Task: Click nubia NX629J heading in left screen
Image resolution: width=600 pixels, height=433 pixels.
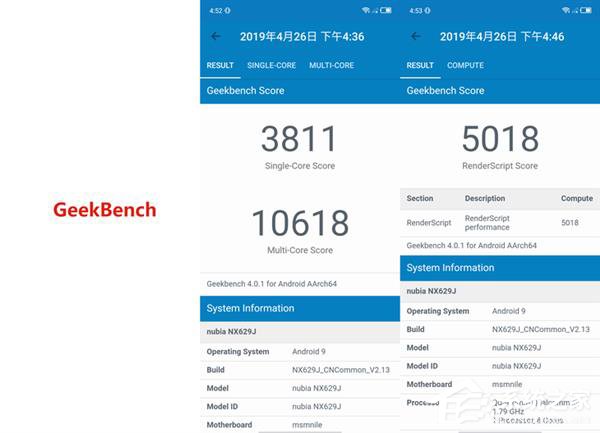Action: point(231,332)
